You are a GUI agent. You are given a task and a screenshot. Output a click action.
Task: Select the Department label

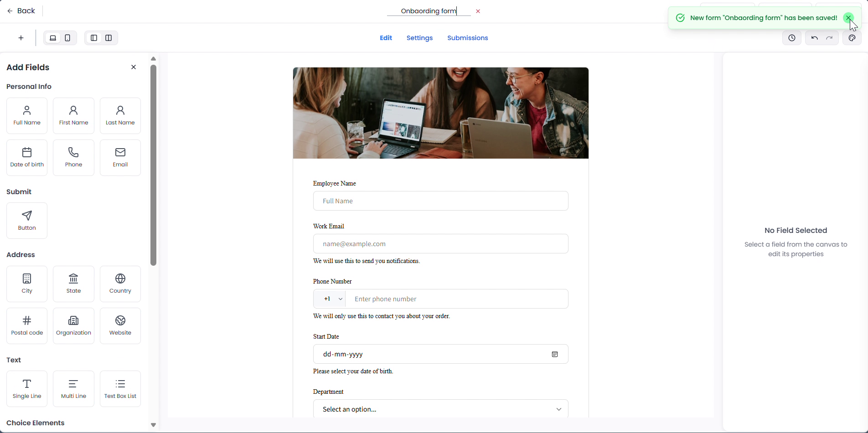coord(328,392)
